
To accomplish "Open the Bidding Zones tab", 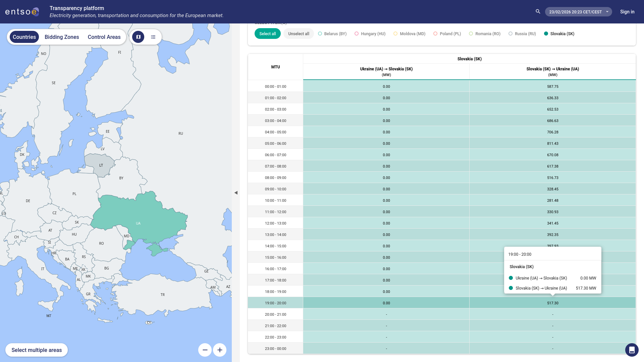I will (62, 37).
